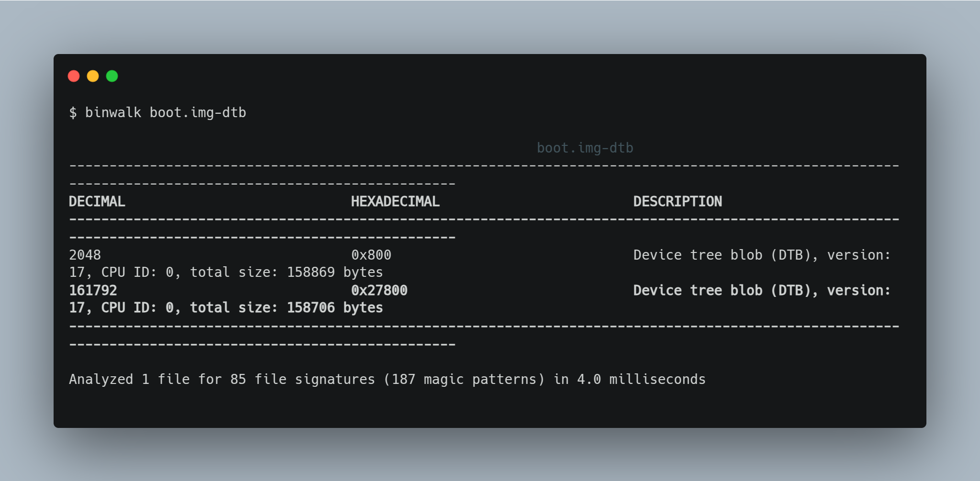The width and height of the screenshot is (980, 481).
Task: Click the first Device tree blob description
Action: click(x=761, y=255)
